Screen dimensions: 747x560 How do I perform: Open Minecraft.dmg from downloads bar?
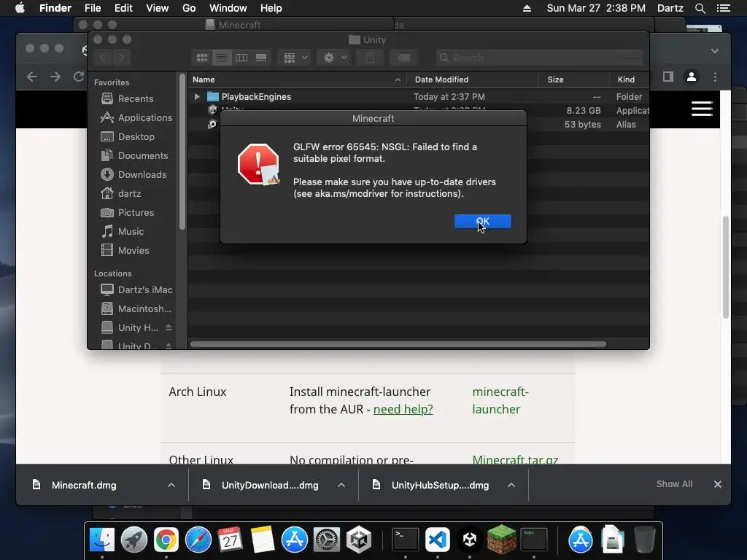click(84, 485)
